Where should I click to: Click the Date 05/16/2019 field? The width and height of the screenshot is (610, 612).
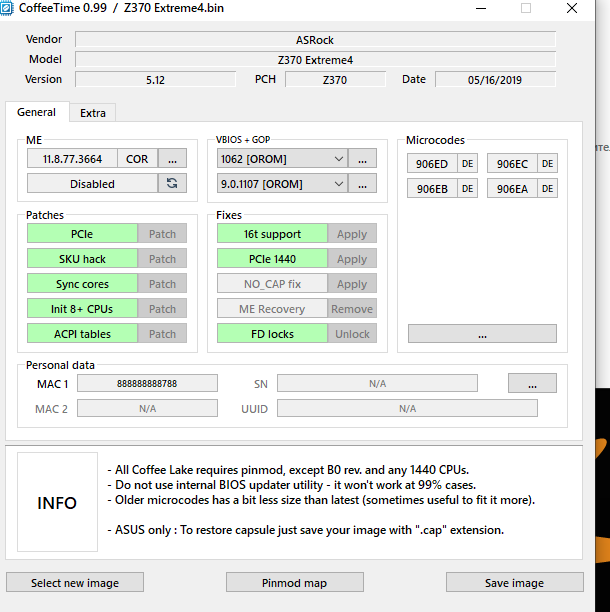(495, 80)
